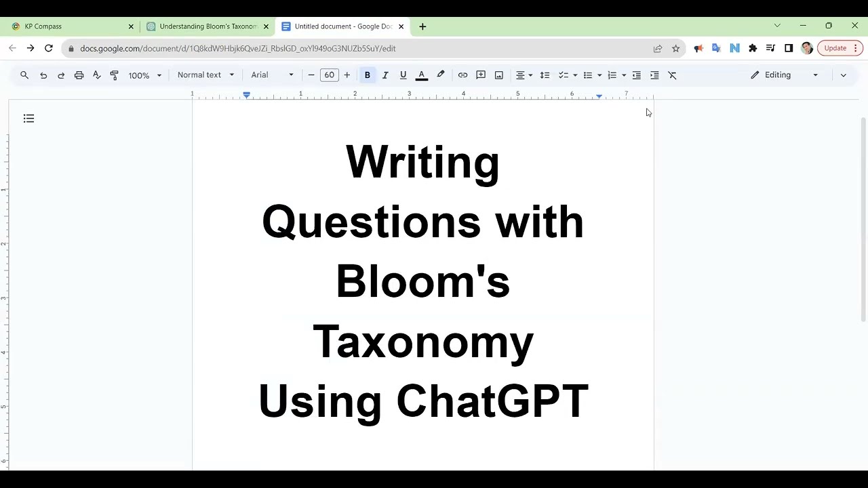The width and height of the screenshot is (868, 488).
Task: Share this page from the address bar
Action: click(658, 48)
